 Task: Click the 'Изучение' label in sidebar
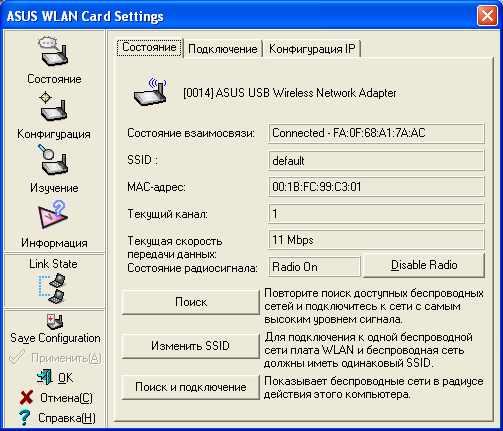(x=54, y=188)
